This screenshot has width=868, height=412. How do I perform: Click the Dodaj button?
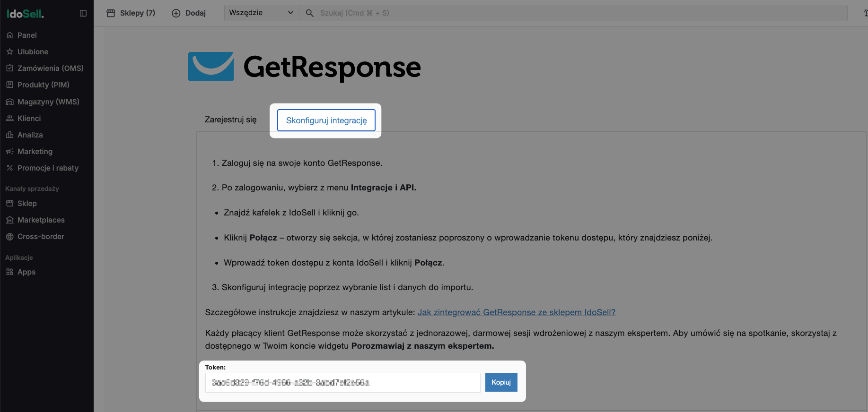coord(189,13)
